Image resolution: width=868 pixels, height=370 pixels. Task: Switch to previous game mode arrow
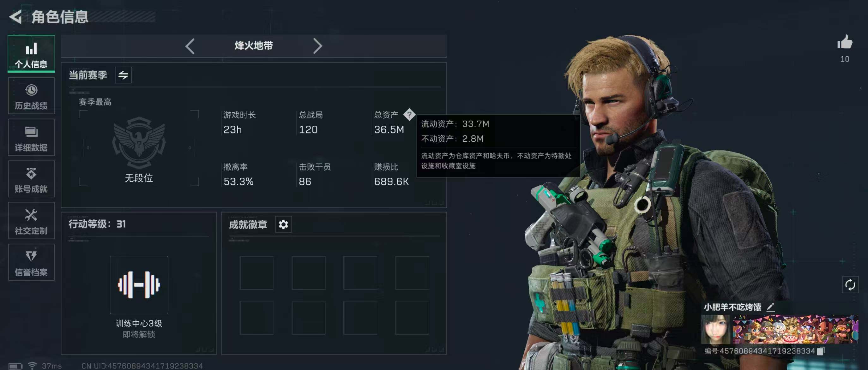click(x=190, y=46)
